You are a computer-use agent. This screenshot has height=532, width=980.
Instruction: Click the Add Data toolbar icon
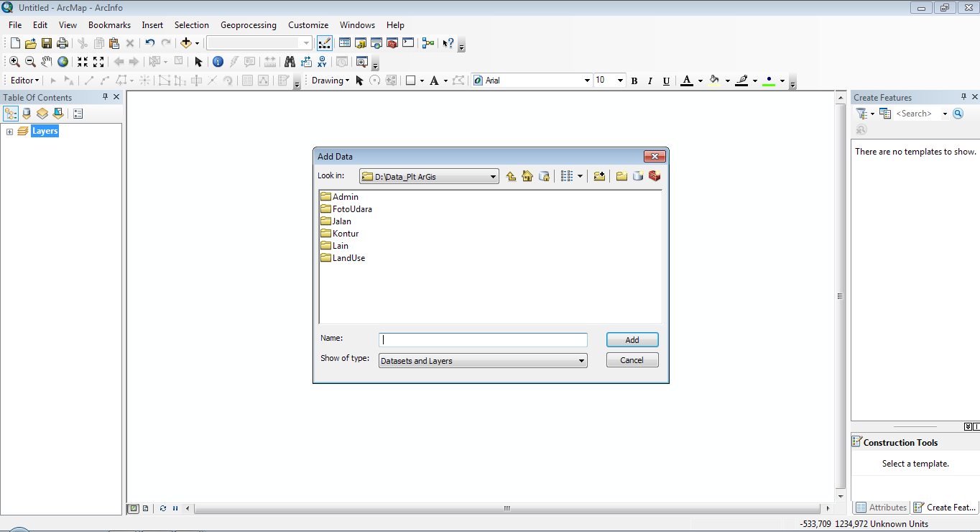click(x=186, y=43)
